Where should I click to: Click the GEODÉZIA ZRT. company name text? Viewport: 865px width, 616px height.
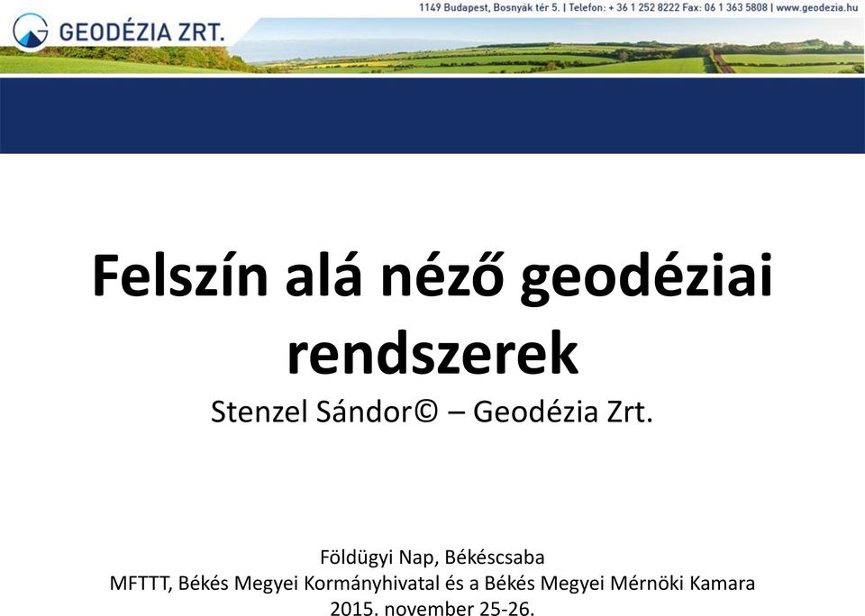(141, 32)
